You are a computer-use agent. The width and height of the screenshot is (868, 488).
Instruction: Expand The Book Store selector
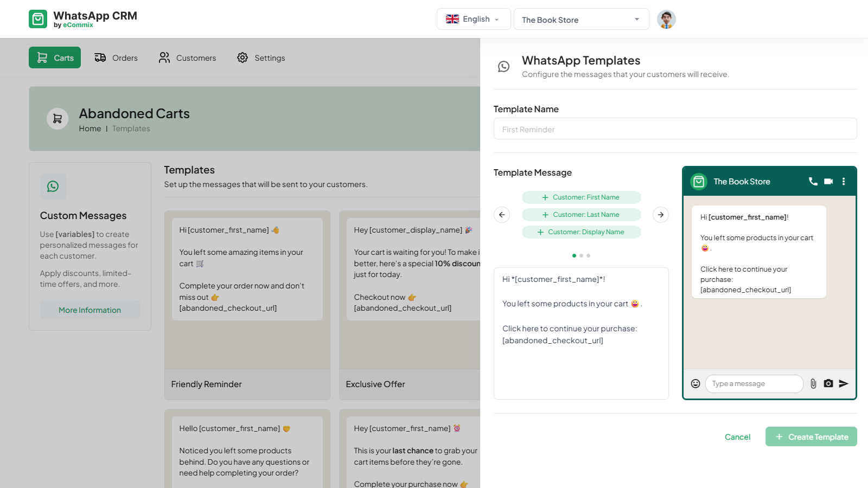tap(581, 20)
